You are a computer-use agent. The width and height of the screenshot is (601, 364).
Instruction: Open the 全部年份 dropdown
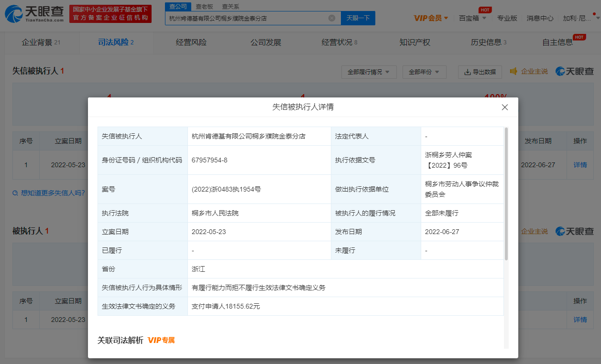coord(425,72)
